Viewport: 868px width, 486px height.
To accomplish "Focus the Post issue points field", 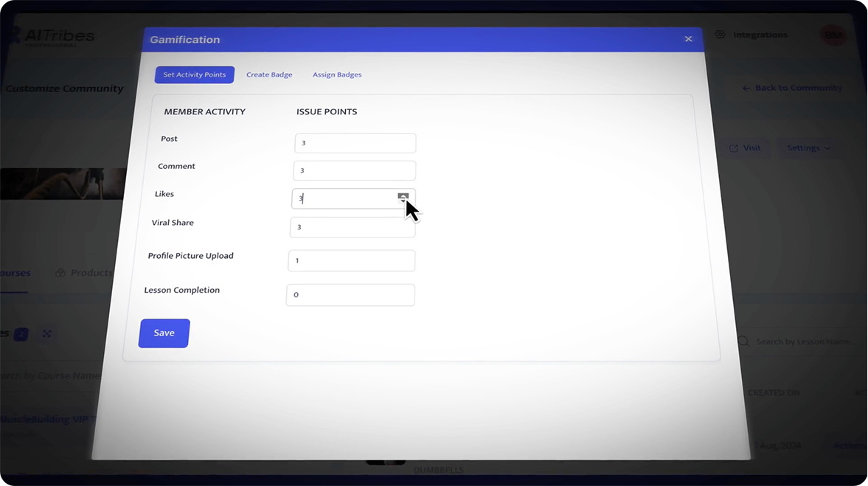I will [x=355, y=143].
